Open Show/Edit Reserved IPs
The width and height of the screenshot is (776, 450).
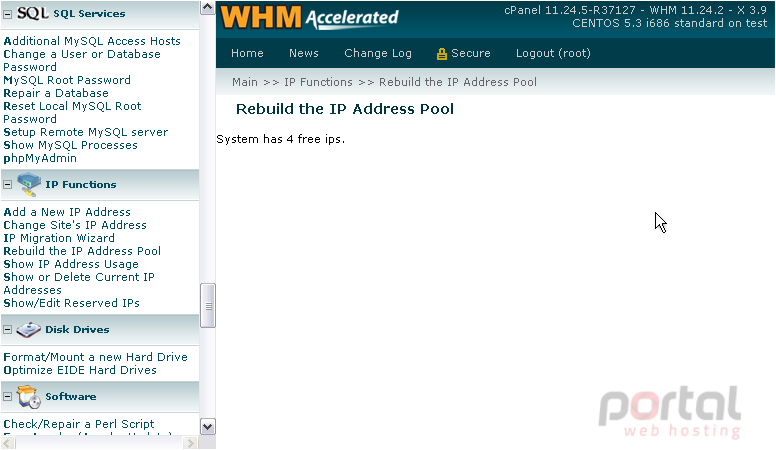(x=71, y=303)
